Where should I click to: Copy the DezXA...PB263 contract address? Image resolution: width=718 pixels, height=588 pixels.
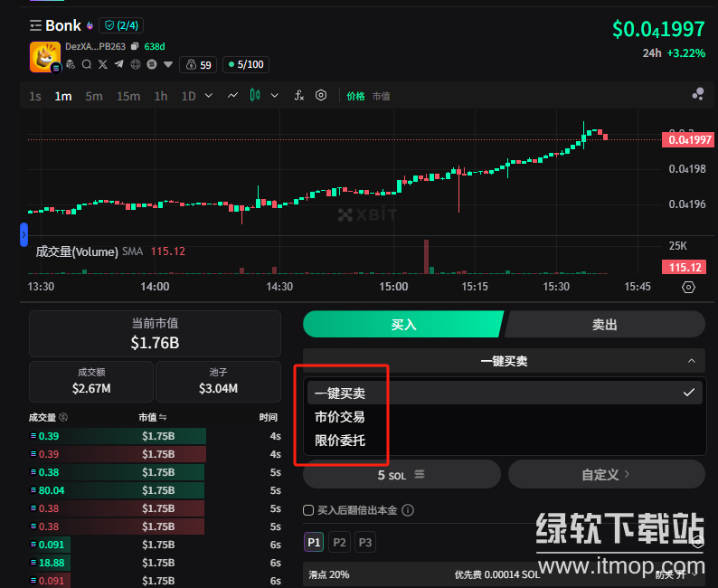click(135, 46)
